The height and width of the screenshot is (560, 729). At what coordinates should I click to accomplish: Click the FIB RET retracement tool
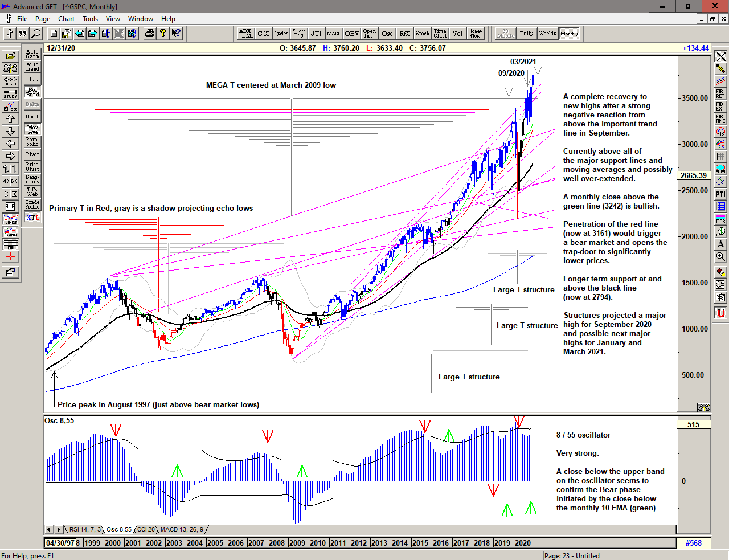(720, 94)
